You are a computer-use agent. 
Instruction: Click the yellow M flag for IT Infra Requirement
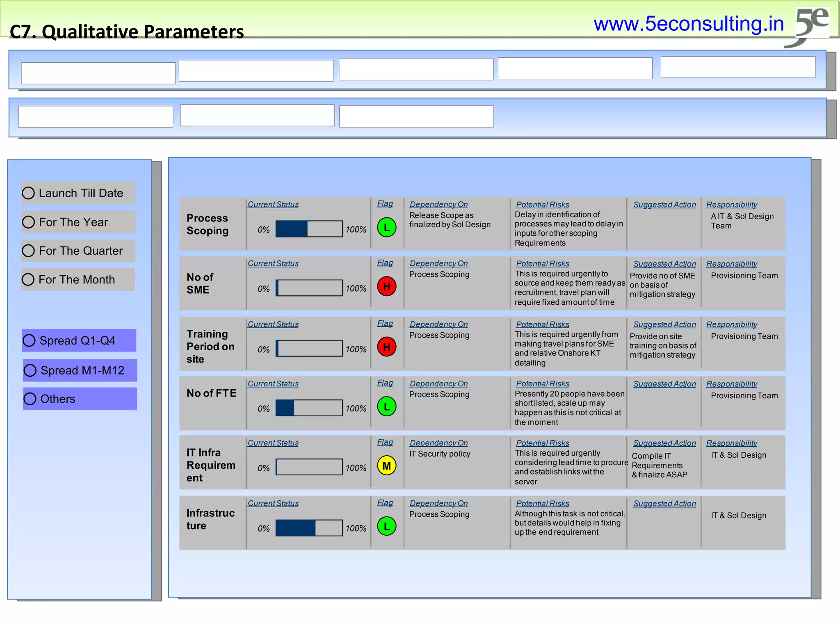point(386,466)
